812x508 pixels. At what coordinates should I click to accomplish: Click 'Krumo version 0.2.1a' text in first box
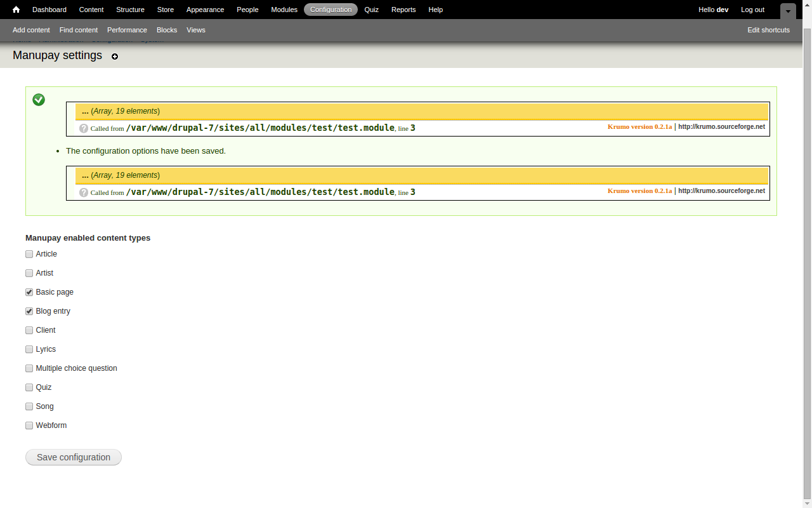pos(639,126)
